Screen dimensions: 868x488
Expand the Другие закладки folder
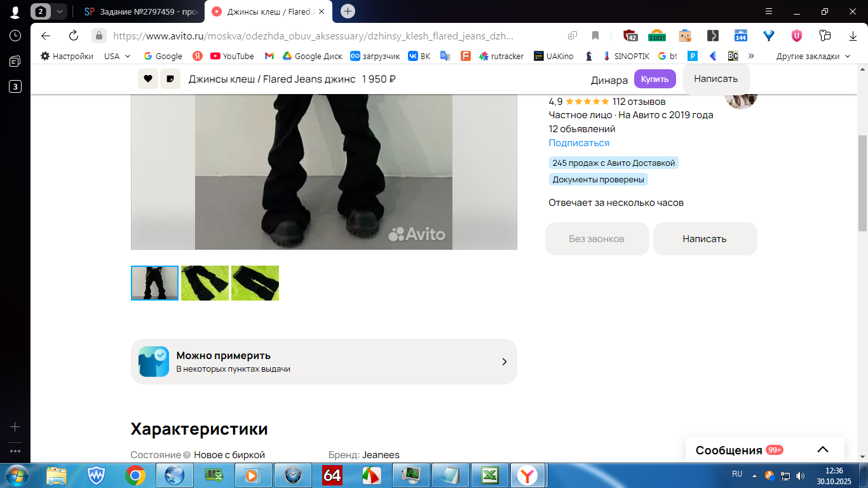813,56
